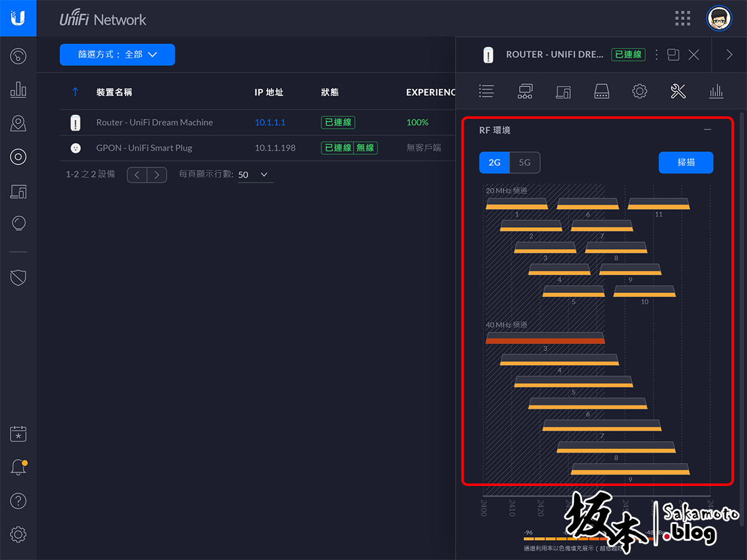Click the 40 MHz channel 6 bar
Screen dimensions: 747x560
tap(588, 403)
